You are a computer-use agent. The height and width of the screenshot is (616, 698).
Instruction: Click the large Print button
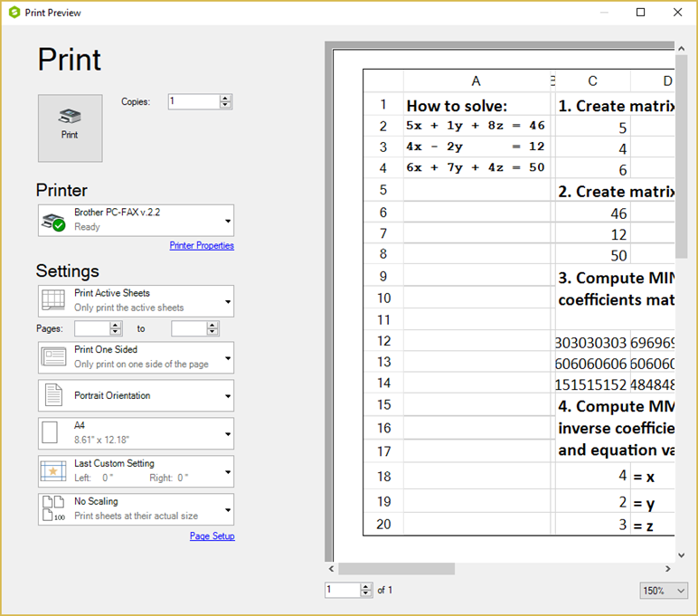point(70,128)
